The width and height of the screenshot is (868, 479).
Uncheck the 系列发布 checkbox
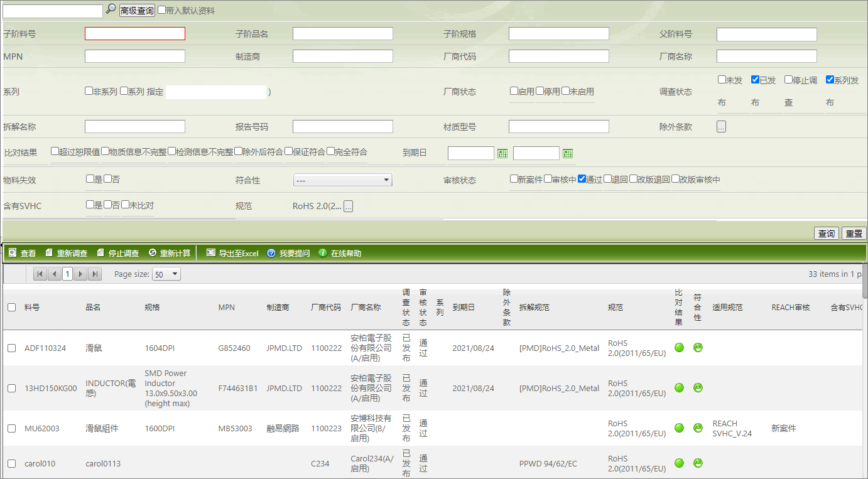coord(830,80)
